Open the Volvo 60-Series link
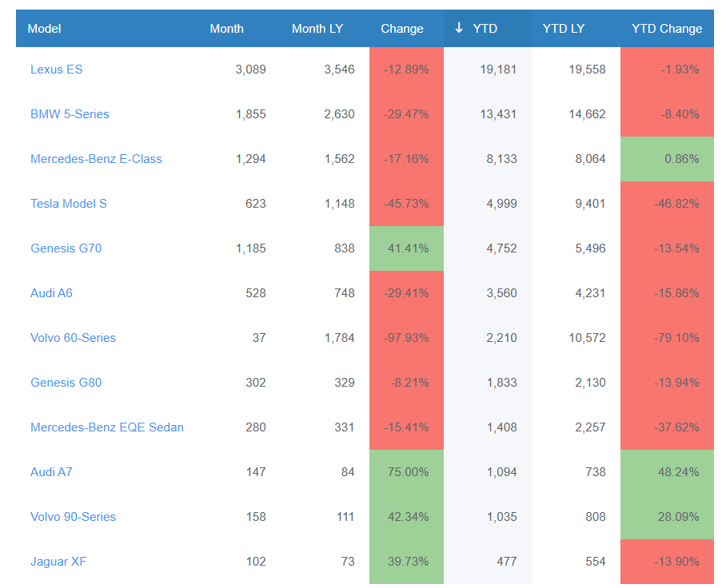Viewport: 722px width, 588px height. click(x=73, y=338)
